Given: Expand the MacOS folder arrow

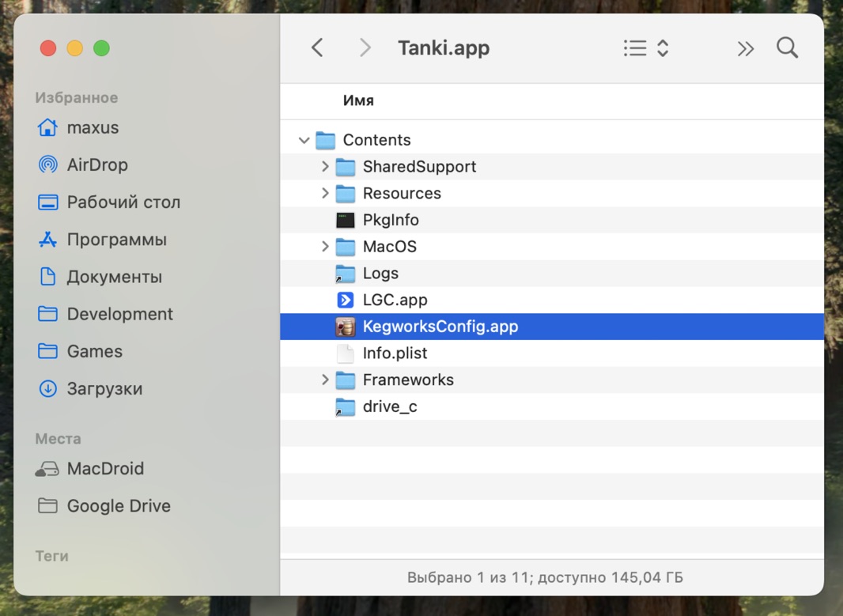Looking at the screenshot, I should [x=325, y=247].
